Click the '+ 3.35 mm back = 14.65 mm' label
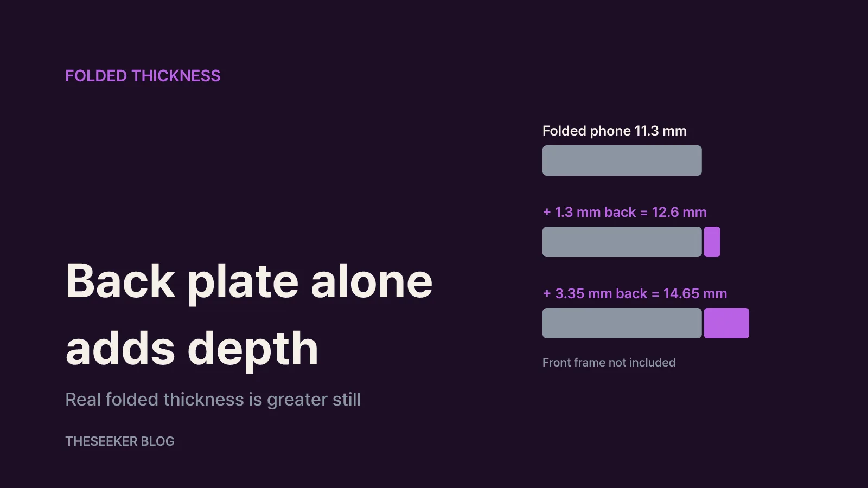868x488 pixels. (635, 293)
